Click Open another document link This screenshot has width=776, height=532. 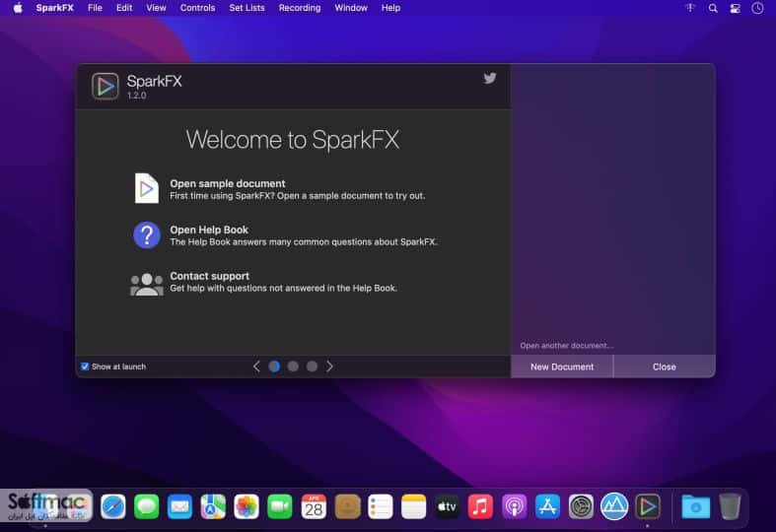coord(566,345)
